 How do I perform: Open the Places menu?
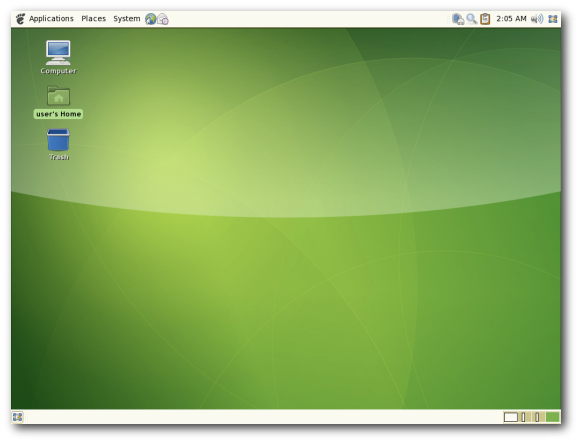pos(94,18)
